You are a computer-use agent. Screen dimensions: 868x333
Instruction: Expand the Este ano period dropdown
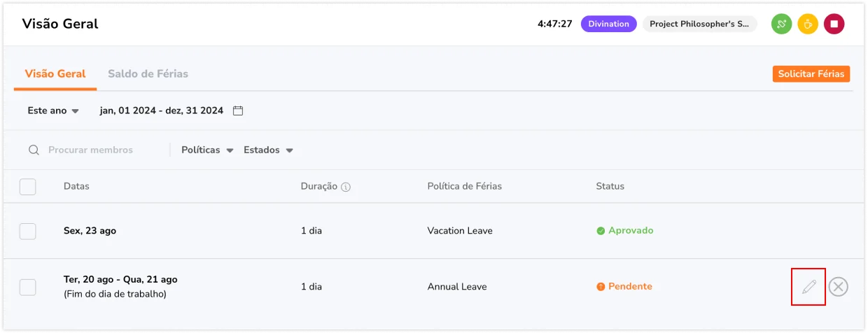tap(53, 111)
